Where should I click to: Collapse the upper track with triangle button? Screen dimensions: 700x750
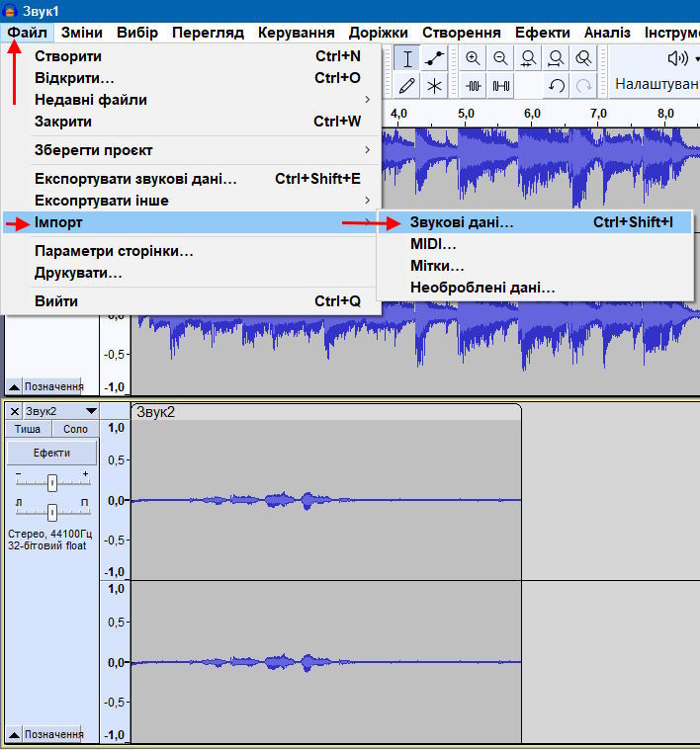[15, 386]
